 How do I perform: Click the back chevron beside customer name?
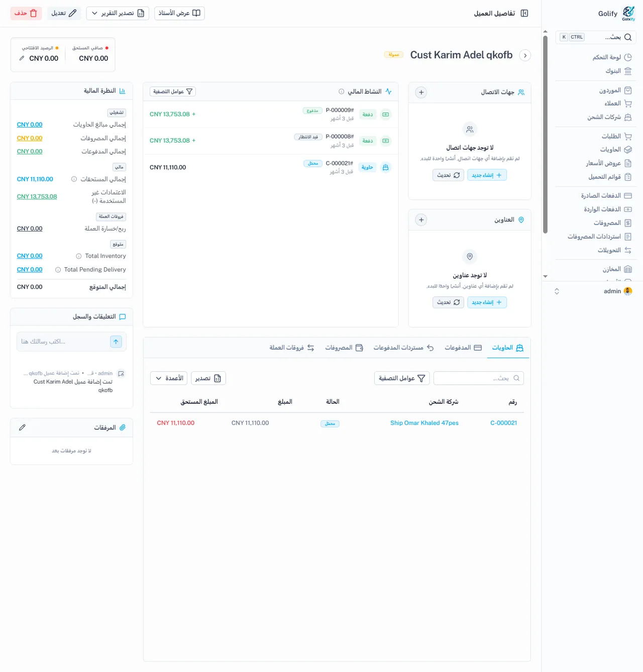click(x=525, y=55)
